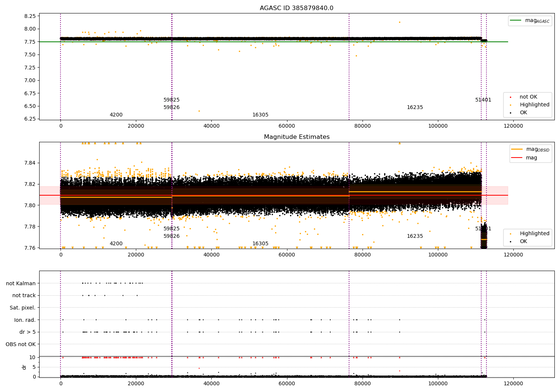
Task: Click the 7.25 tick on top plot y-axis
Action: (x=29, y=68)
